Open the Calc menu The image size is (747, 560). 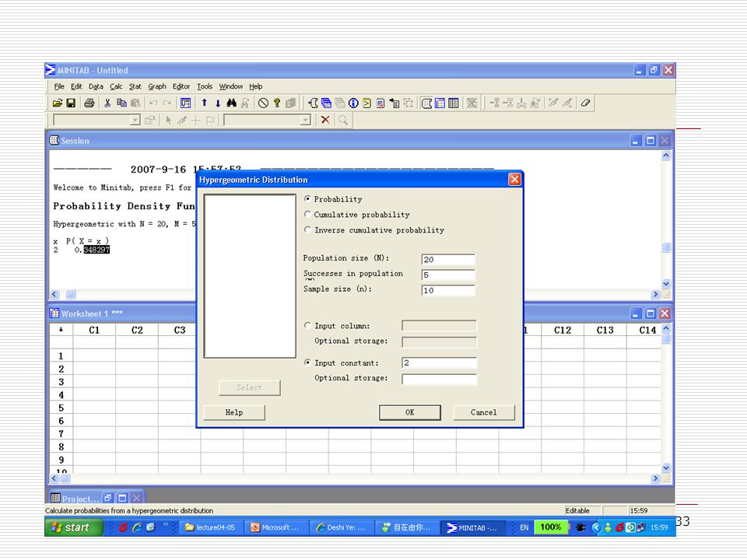click(x=116, y=86)
